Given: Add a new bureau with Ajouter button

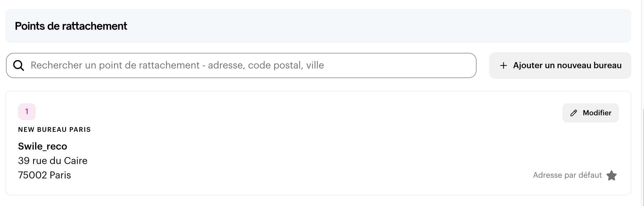Looking at the screenshot, I should click(x=560, y=65).
